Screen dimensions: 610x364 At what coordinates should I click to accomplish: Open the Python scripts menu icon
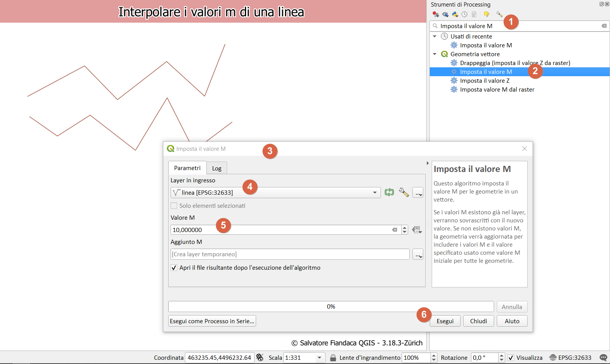click(455, 14)
